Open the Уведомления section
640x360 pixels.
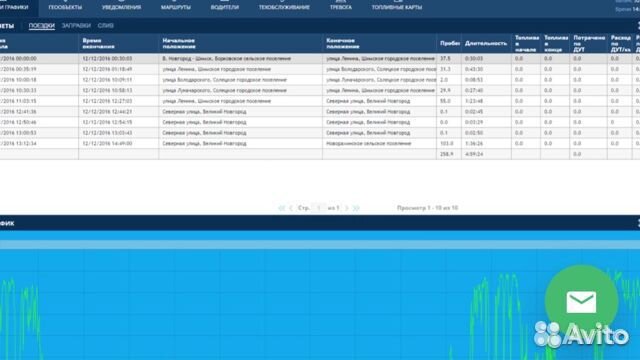click(121, 6)
